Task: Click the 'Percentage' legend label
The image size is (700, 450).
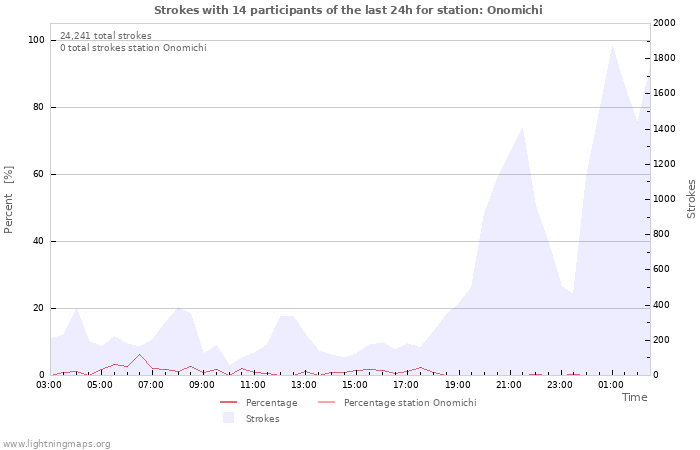Action: tap(271, 403)
